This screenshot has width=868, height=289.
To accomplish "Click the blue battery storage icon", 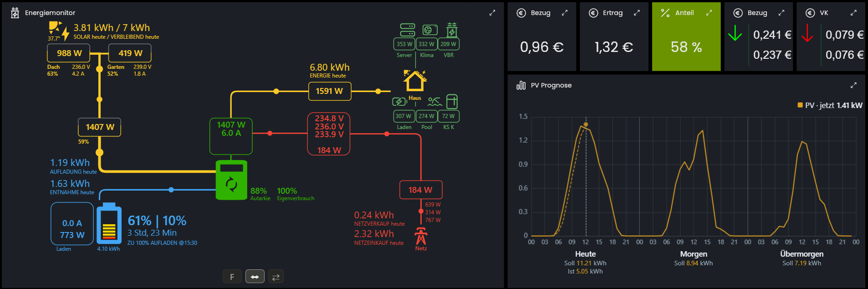I will pyautogui.click(x=109, y=223).
